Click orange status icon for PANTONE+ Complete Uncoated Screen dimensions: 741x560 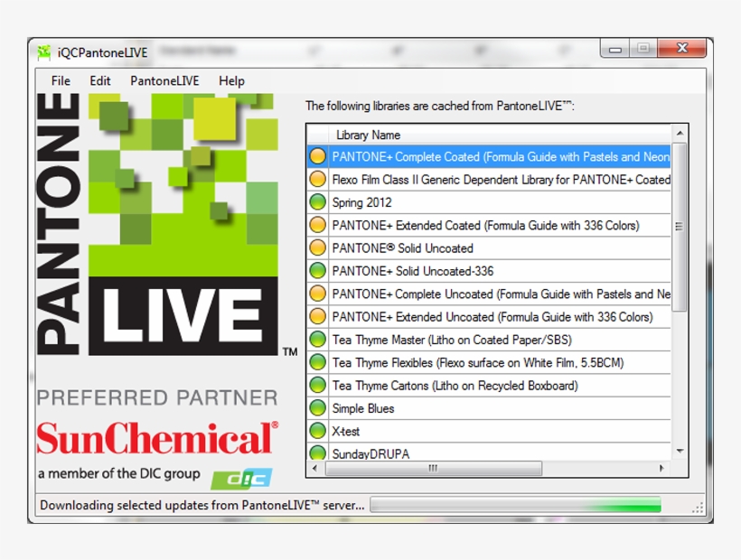(x=317, y=294)
